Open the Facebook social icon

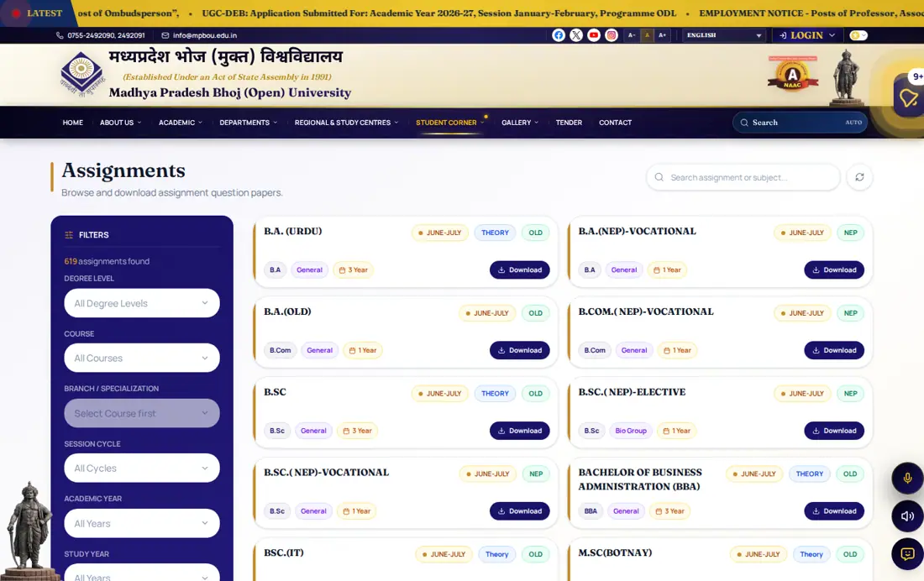click(x=558, y=35)
